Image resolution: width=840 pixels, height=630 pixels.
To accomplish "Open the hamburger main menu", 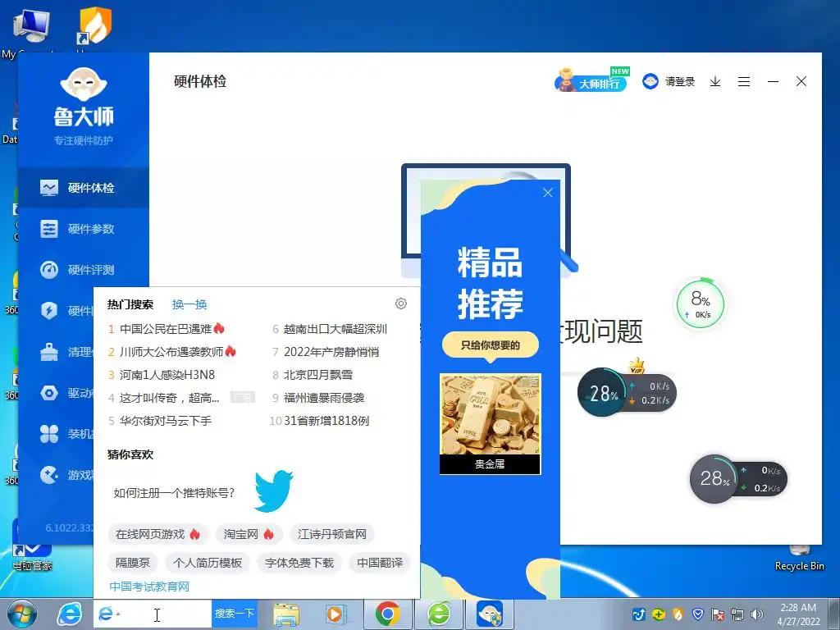I will [x=743, y=81].
